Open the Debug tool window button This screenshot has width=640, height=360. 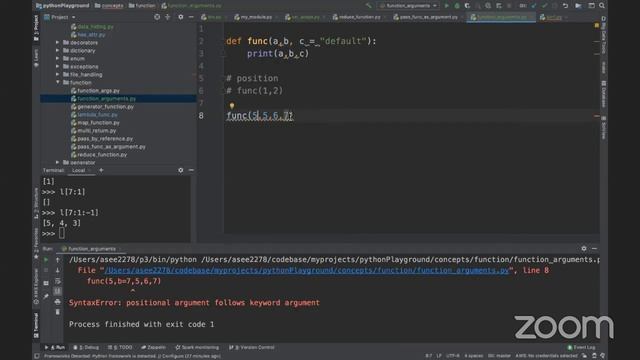click(86, 347)
